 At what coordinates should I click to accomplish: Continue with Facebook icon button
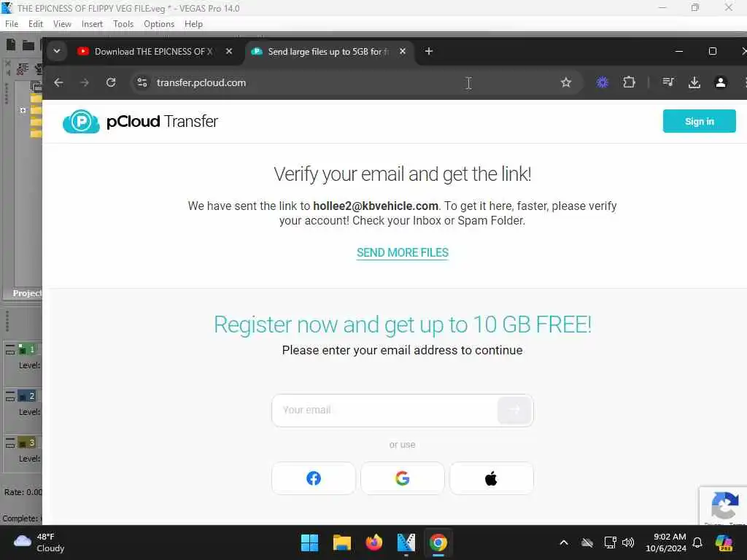[314, 478]
